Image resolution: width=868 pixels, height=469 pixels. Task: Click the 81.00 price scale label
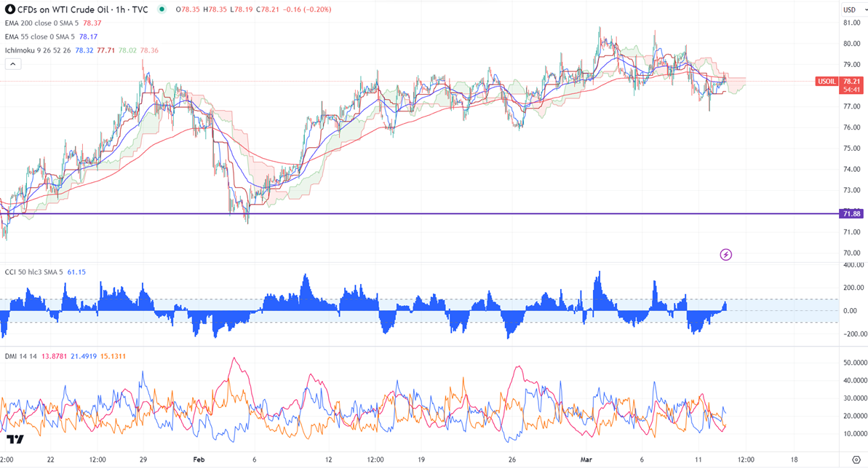click(852, 23)
